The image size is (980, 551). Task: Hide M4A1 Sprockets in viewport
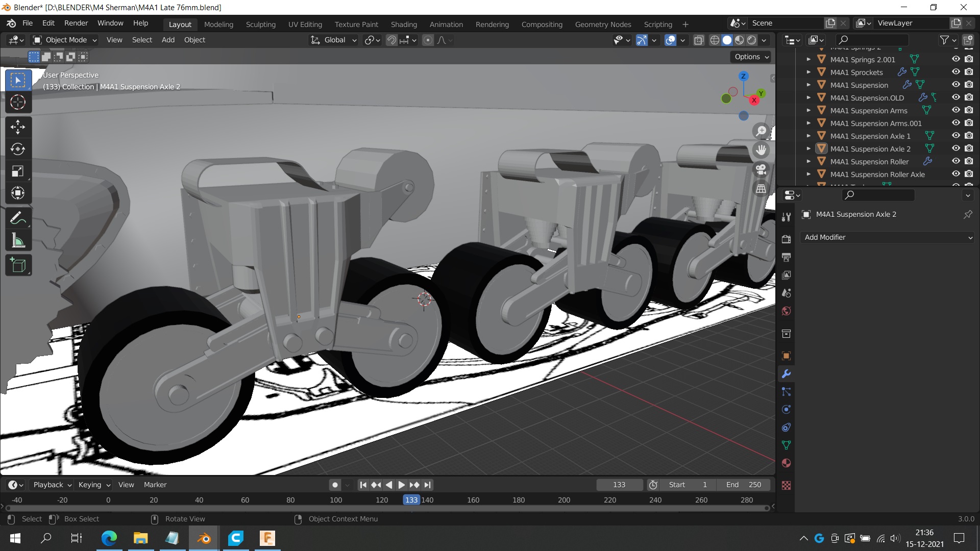coord(955,72)
